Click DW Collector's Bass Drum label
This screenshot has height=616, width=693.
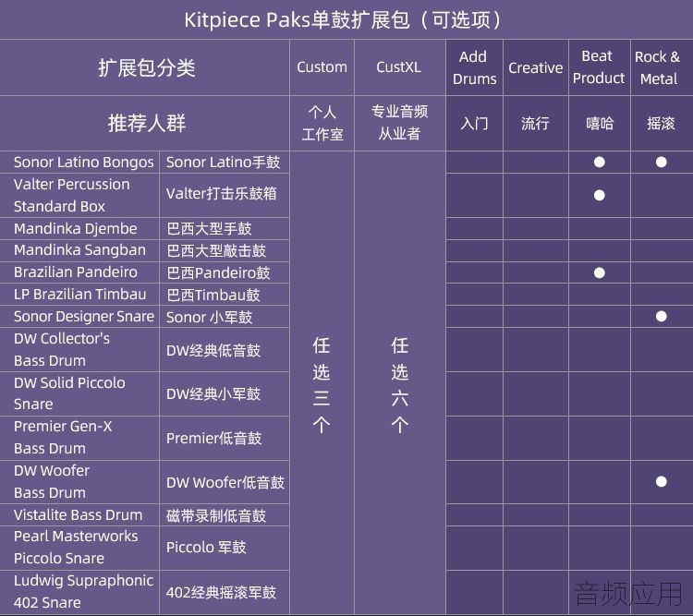pos(62,349)
